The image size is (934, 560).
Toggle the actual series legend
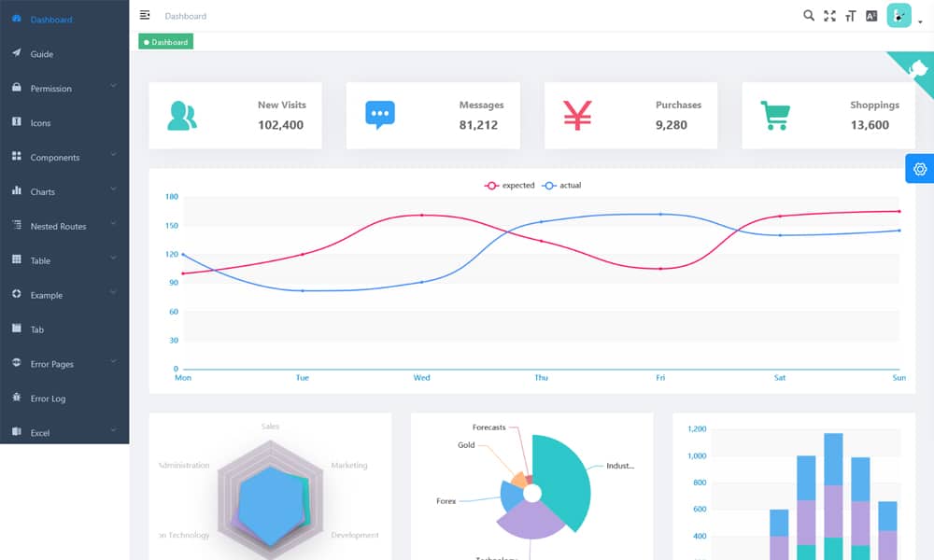click(x=561, y=186)
